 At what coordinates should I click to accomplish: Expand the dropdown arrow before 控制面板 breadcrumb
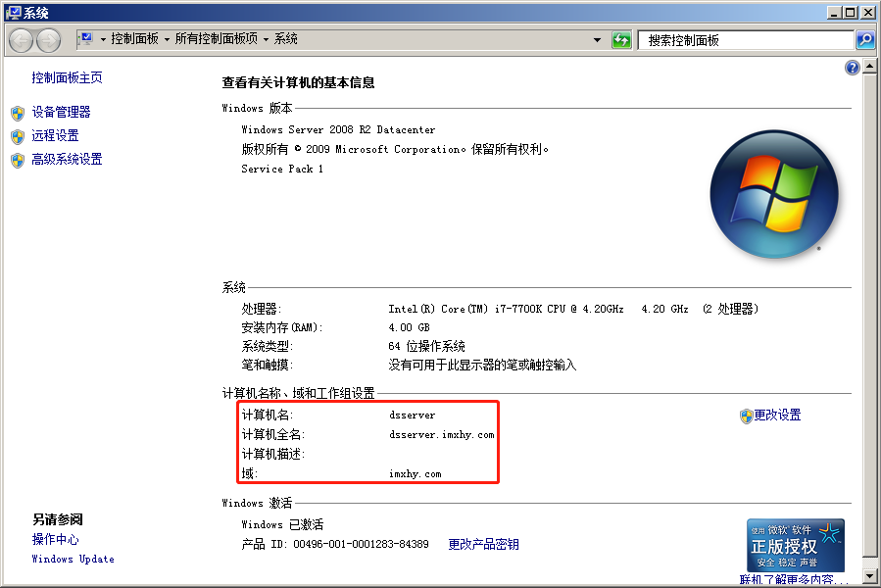point(103,40)
